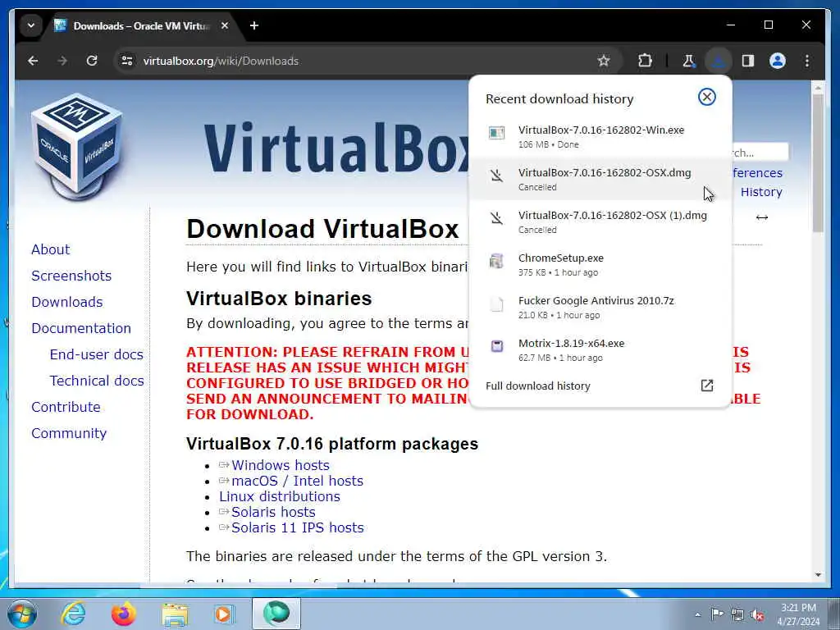Screen dimensions: 840x630
Task: Show hidden tray icons arrow
Action: pos(697,614)
